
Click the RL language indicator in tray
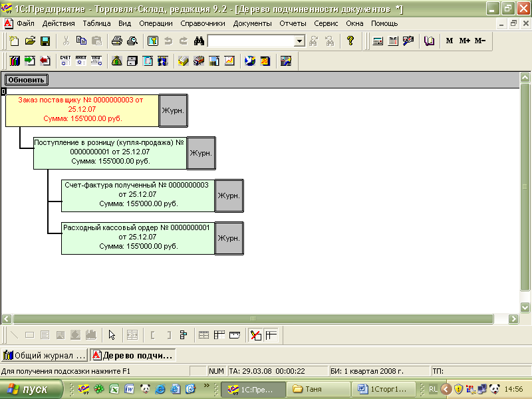click(433, 389)
